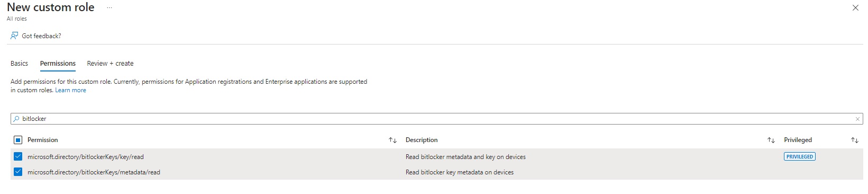The image size is (868, 194).
Task: Click the All roles breadcrumb
Action: point(17,19)
